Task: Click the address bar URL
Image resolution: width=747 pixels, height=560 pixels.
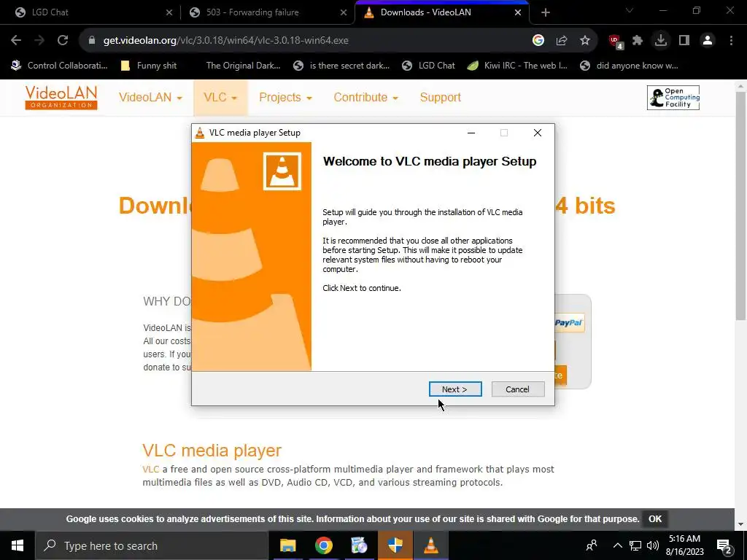Action: tap(226, 41)
